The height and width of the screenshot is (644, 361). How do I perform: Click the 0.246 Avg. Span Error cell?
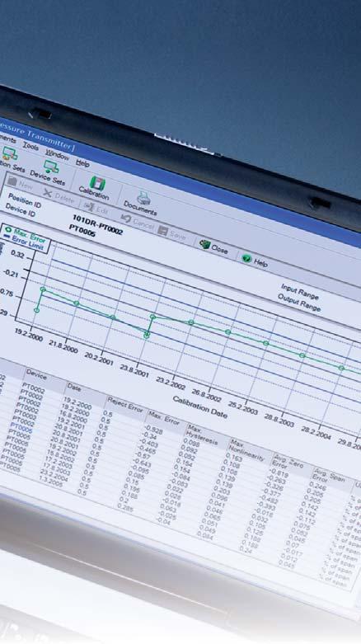[x=318, y=488]
